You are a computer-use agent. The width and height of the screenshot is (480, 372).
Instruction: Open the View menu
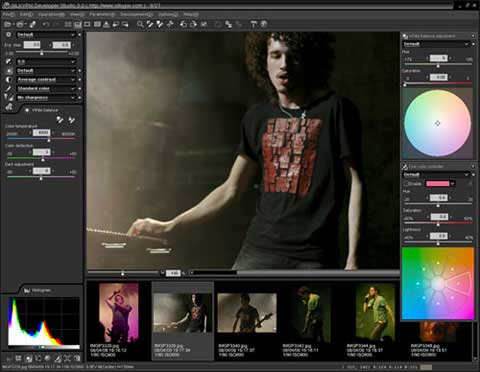pos(77,15)
